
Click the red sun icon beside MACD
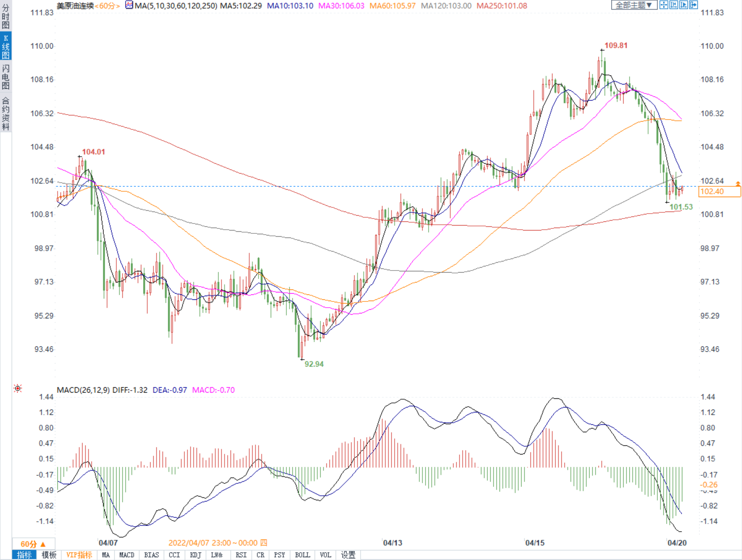(x=18, y=388)
